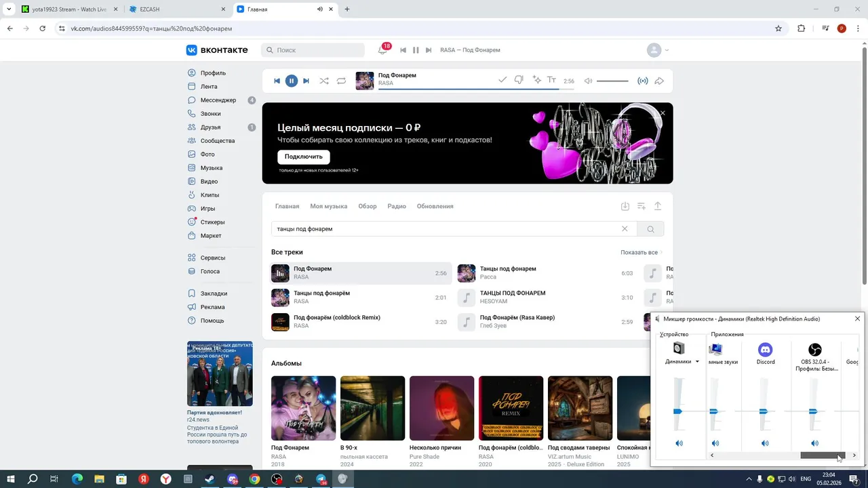Share the current track
This screenshot has width=868, height=488.
coord(658,81)
